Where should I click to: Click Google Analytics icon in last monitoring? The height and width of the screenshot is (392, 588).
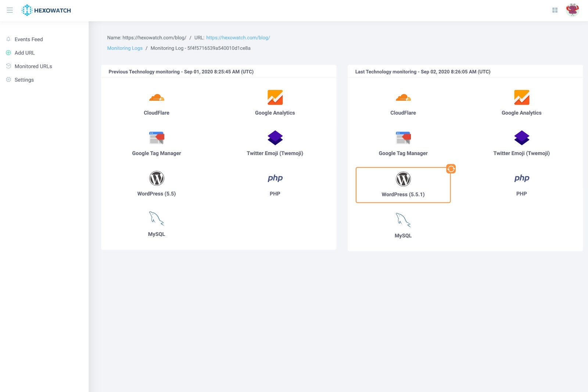pyautogui.click(x=521, y=97)
